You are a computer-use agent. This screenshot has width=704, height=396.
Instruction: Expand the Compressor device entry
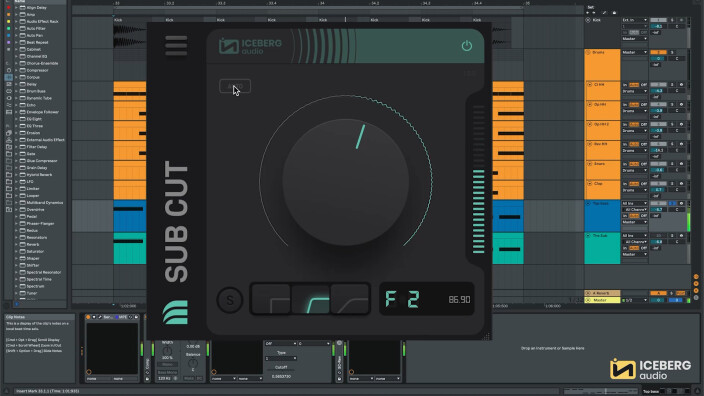[x=16, y=70]
